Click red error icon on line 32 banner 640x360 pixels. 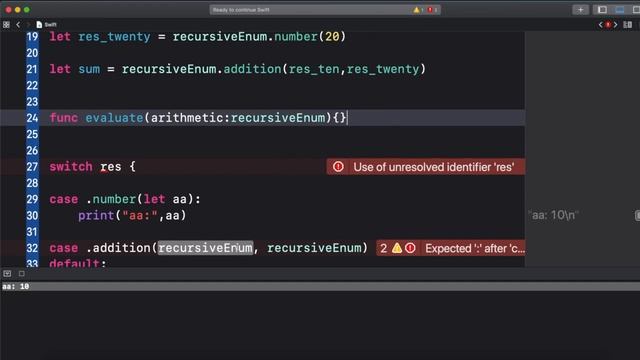point(410,248)
